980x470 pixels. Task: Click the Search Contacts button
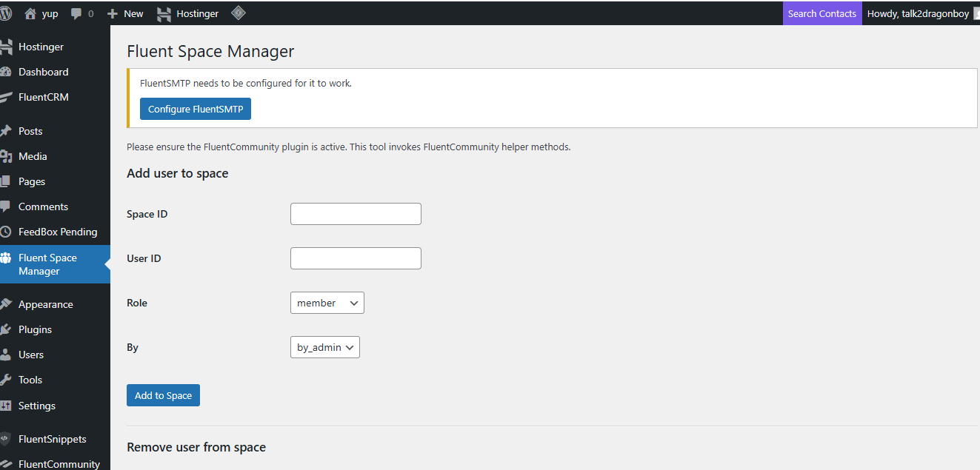tap(822, 13)
